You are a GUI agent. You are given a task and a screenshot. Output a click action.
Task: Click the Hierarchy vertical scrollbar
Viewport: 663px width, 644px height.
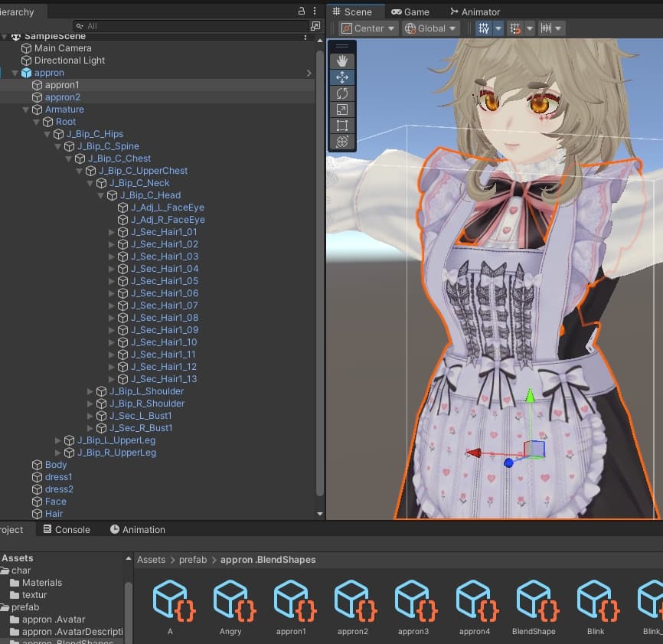point(320,273)
